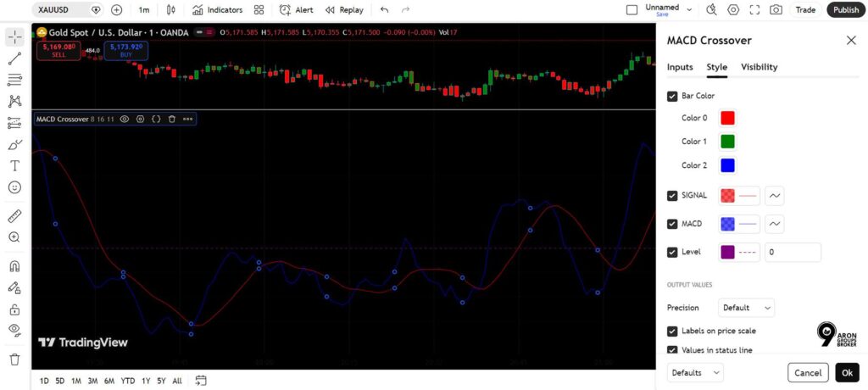Open the go to date calendar icon
The width and height of the screenshot is (868, 390).
coord(201,381)
